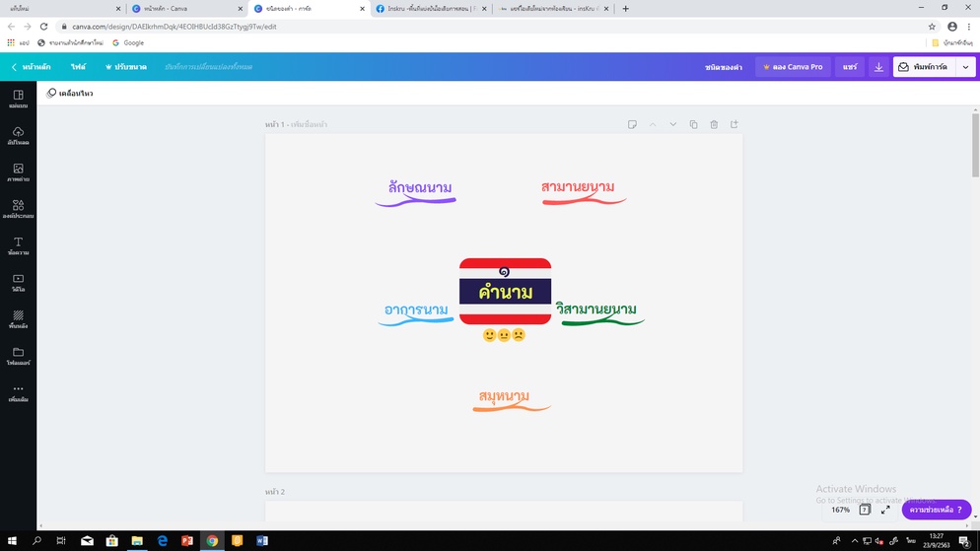The image size is (980, 551).
Task: Open the More options in sidebar
Action: [18, 393]
